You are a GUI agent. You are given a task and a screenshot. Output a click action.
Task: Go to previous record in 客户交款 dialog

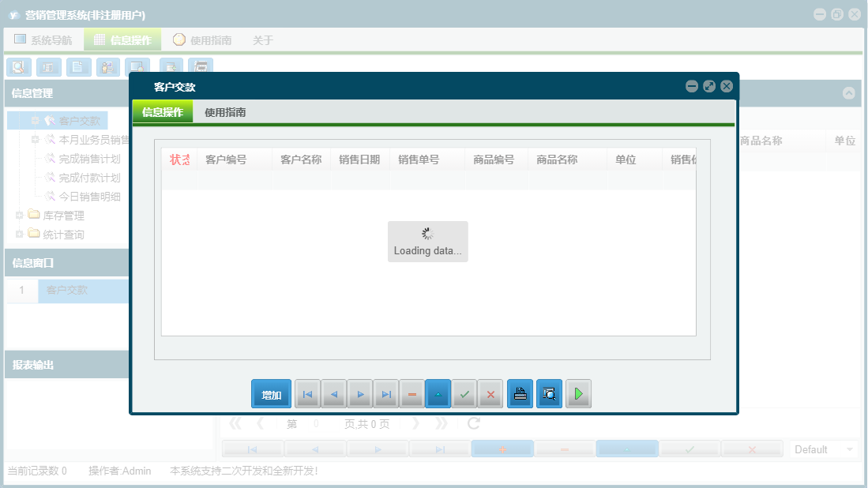334,394
